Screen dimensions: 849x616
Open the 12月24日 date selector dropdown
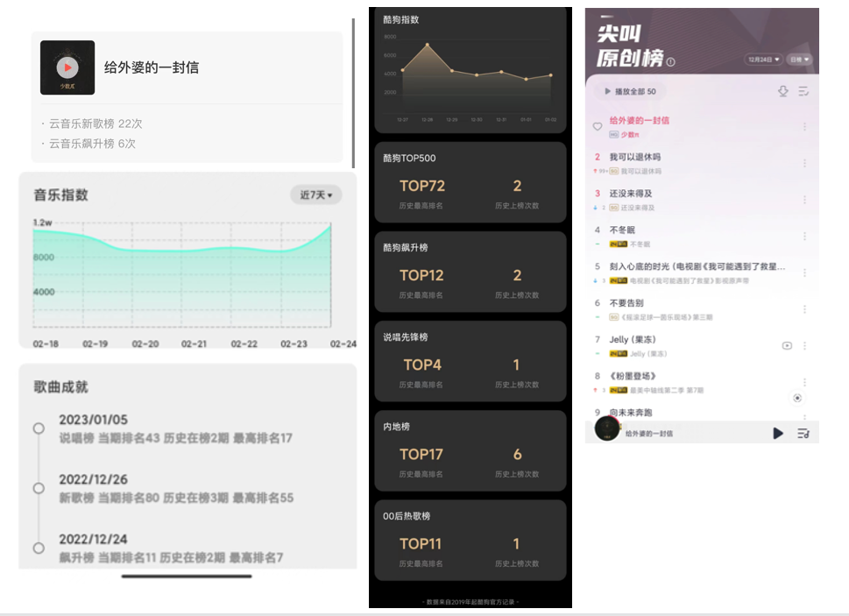click(x=761, y=60)
